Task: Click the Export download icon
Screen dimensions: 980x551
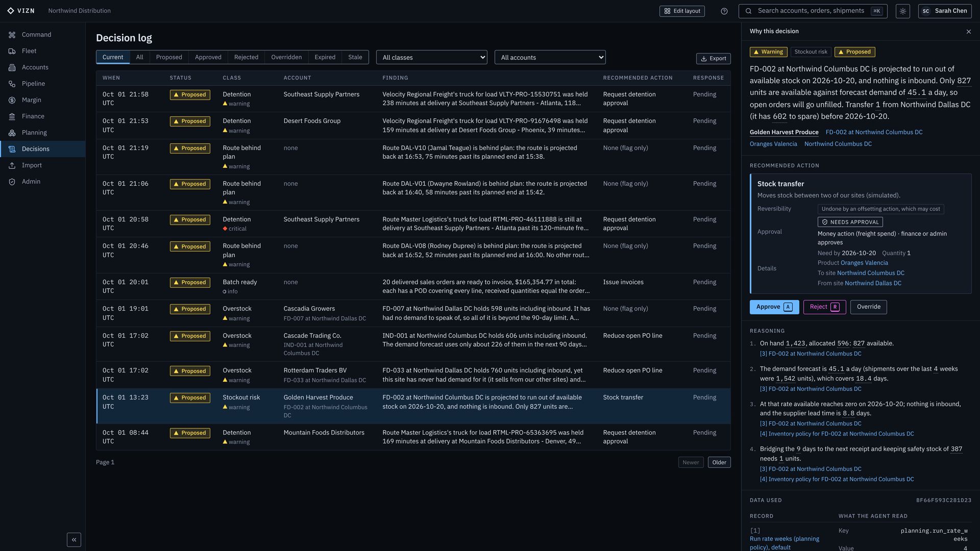Action: pyautogui.click(x=703, y=59)
